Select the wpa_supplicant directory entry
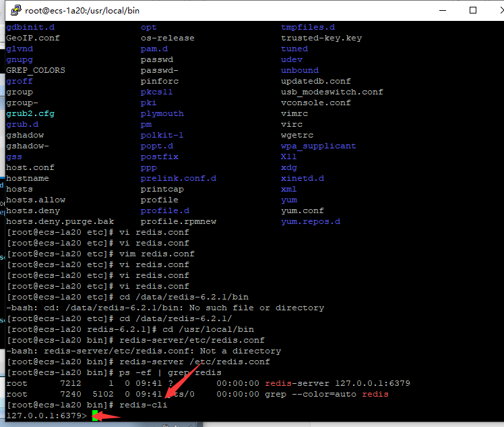This screenshot has height=427, width=504. click(319, 146)
